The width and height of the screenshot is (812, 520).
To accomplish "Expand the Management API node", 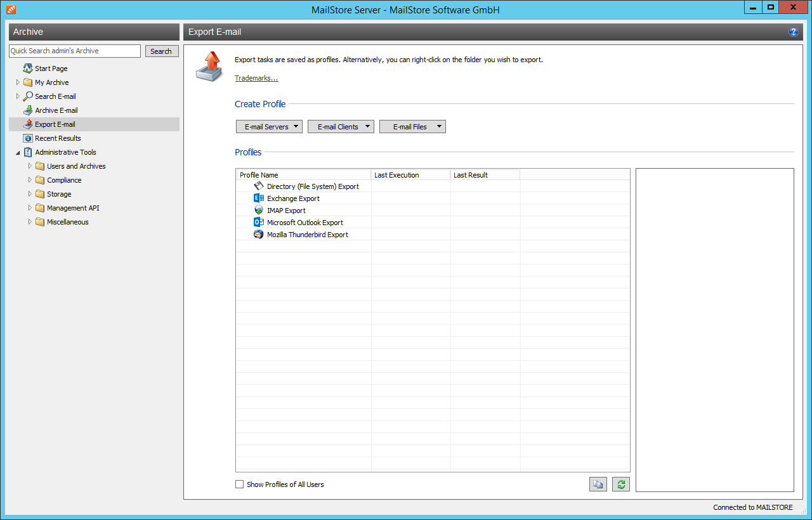I will pyautogui.click(x=30, y=208).
